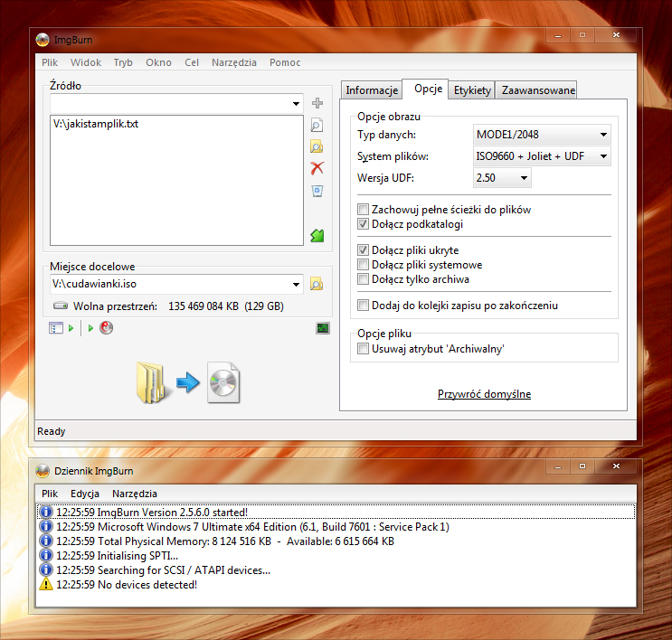Click the Przywróć domyślne link

[484, 394]
